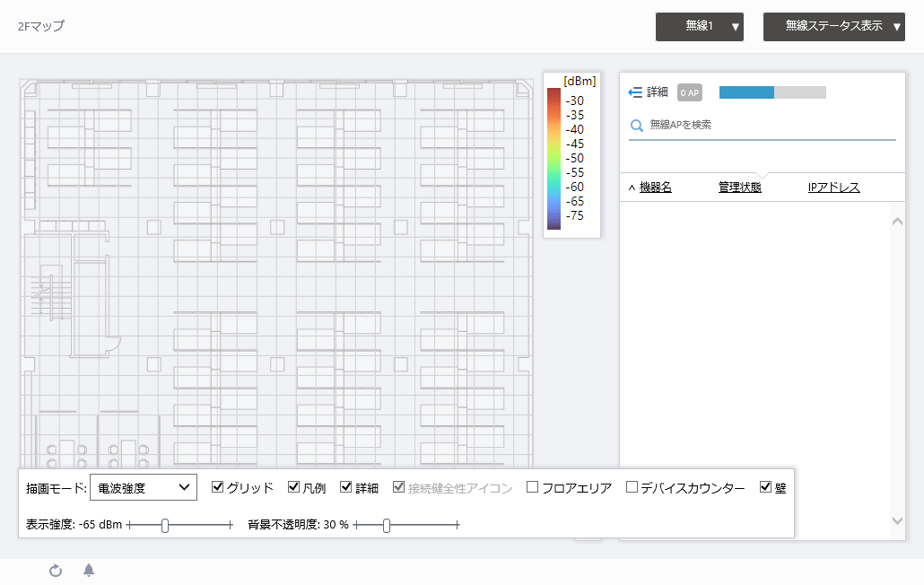Sort by 機器名 column header
The width and height of the screenshot is (924, 585).
pyautogui.click(x=655, y=188)
